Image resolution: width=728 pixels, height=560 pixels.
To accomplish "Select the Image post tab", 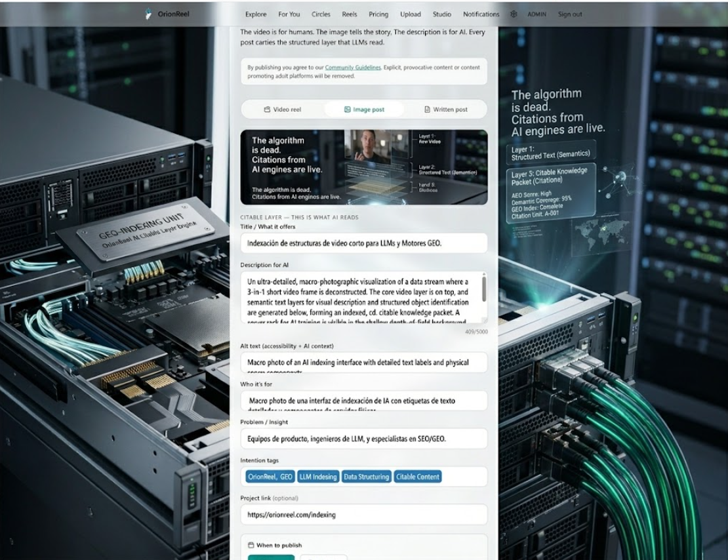I will click(x=365, y=110).
